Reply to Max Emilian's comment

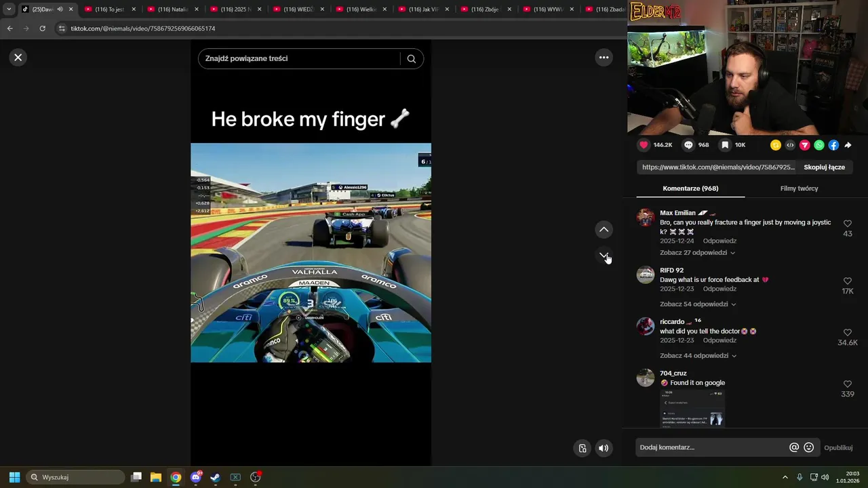(x=719, y=241)
